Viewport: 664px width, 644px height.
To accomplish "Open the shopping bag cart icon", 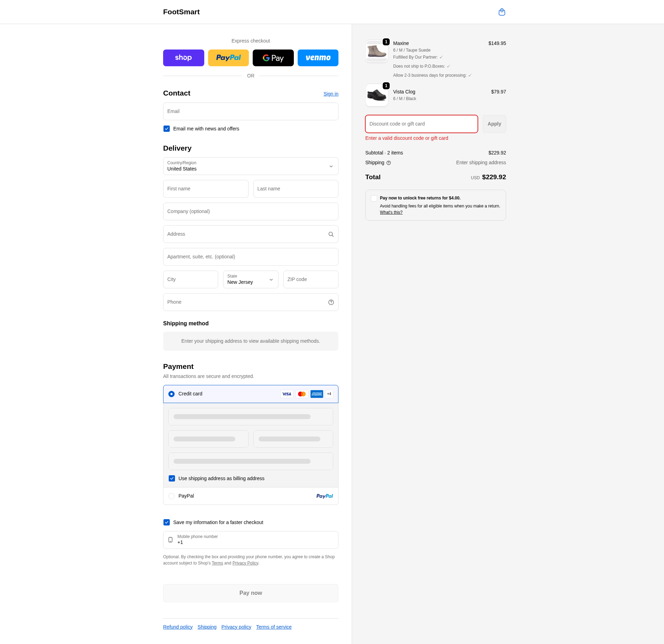I will pos(502,12).
